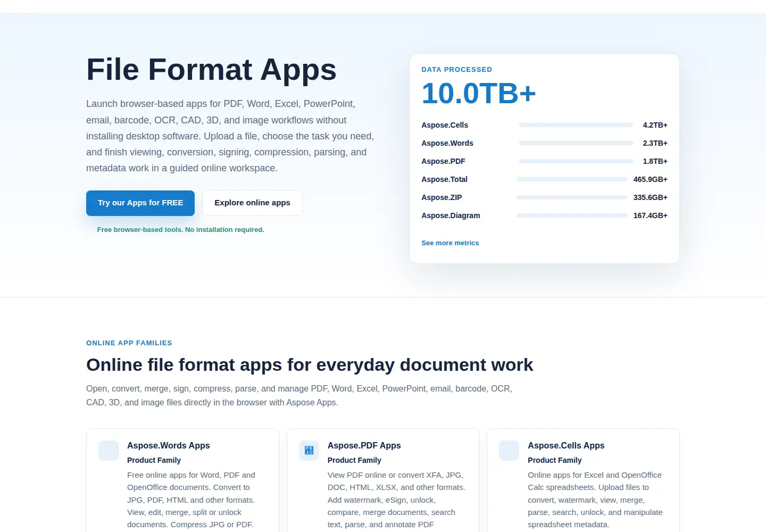Click "Product Family" under Aspose.Cells Apps
This screenshot has width=766, height=532.
pos(554,460)
